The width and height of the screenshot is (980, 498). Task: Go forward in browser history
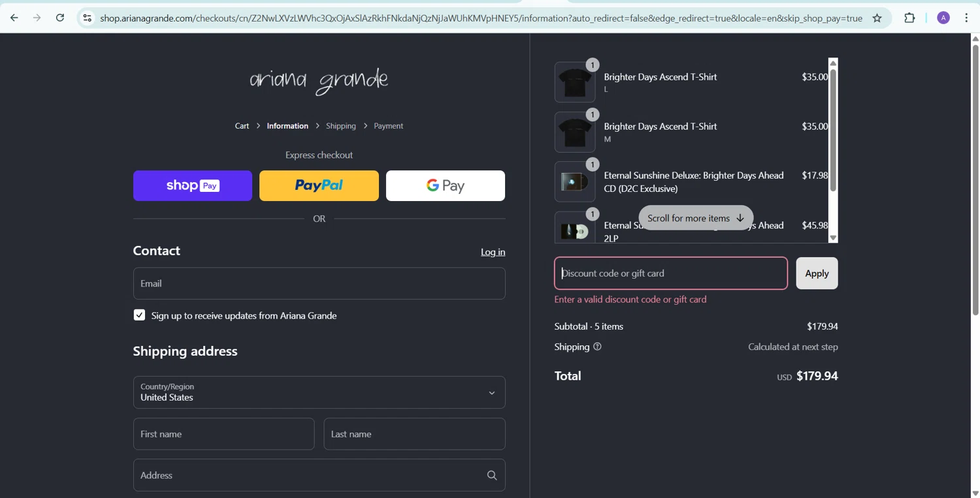click(37, 18)
